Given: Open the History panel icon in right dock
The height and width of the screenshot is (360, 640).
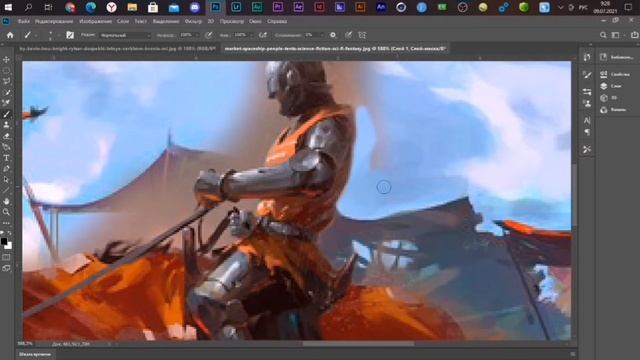Looking at the screenshot, I should coord(587,57).
